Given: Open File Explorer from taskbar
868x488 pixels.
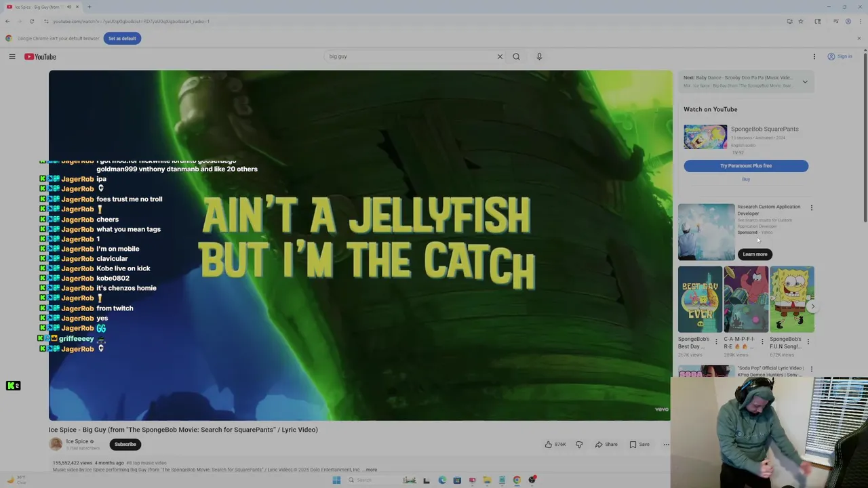Looking at the screenshot, I should pyautogui.click(x=487, y=480).
